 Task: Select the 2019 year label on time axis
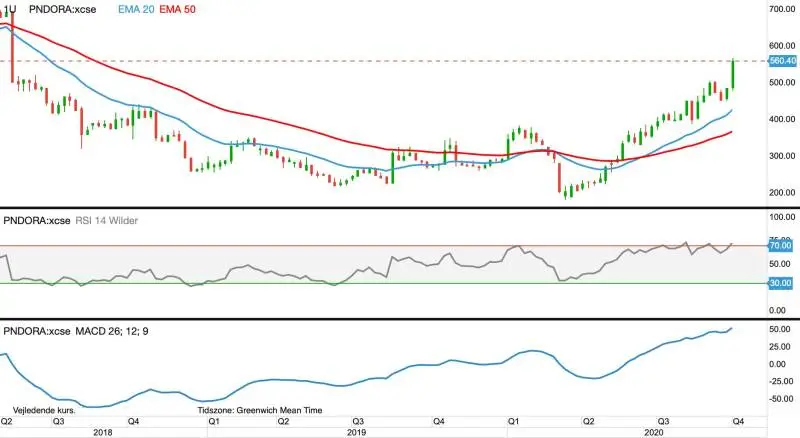click(356, 432)
